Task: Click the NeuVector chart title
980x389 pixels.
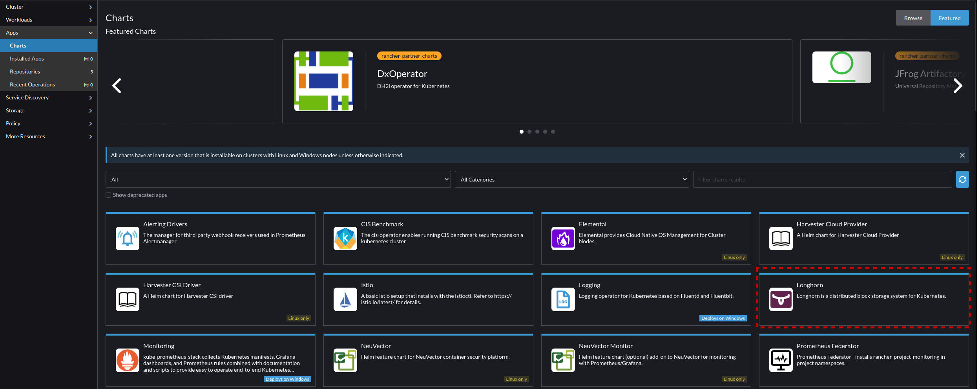Action: [x=376, y=346]
